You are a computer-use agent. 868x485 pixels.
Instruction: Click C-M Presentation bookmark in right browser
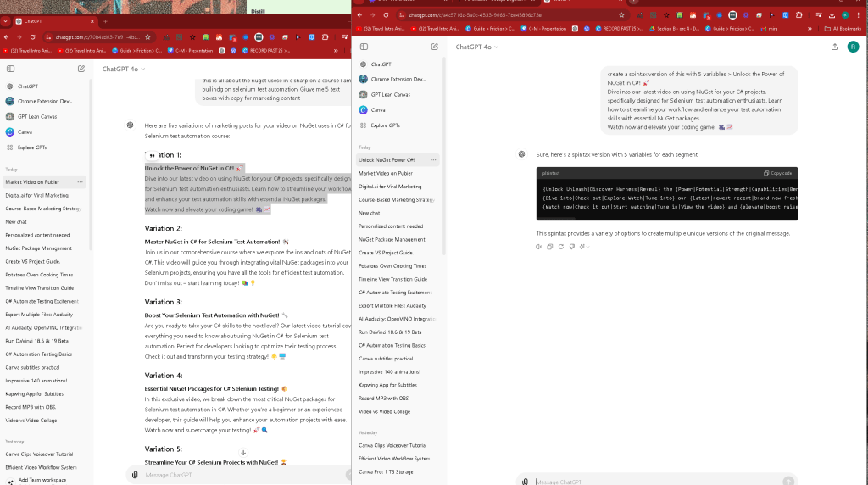pos(543,29)
